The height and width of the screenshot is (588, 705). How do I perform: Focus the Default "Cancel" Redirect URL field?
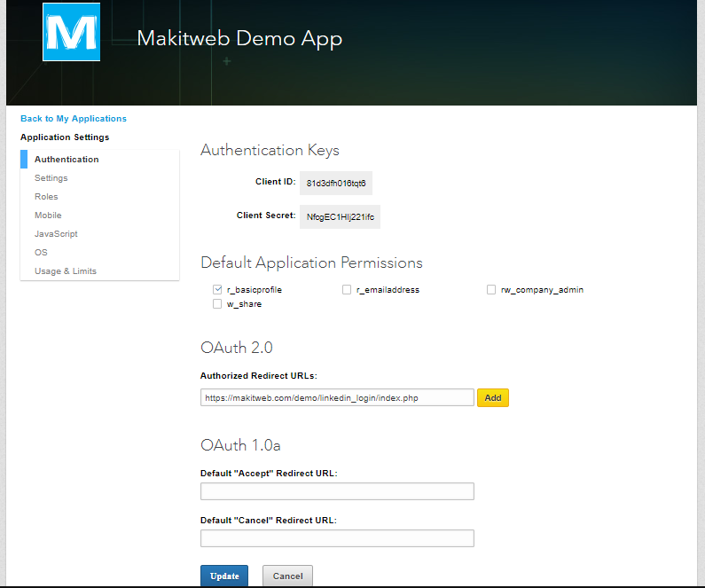tap(337, 538)
